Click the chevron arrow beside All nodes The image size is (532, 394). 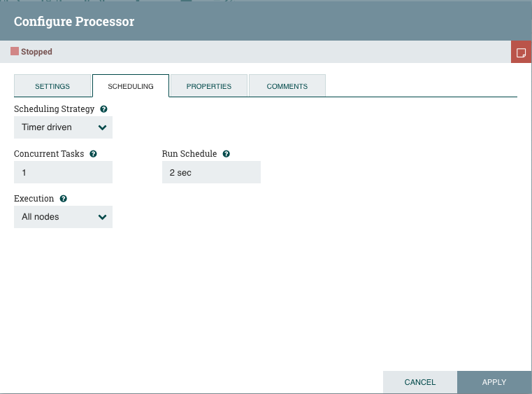[x=103, y=217]
